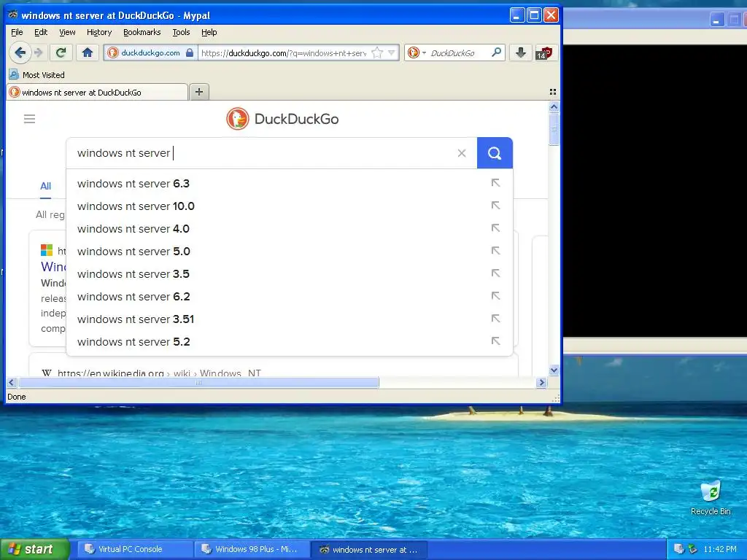Click the toolbar search magnifier icon

(x=496, y=52)
